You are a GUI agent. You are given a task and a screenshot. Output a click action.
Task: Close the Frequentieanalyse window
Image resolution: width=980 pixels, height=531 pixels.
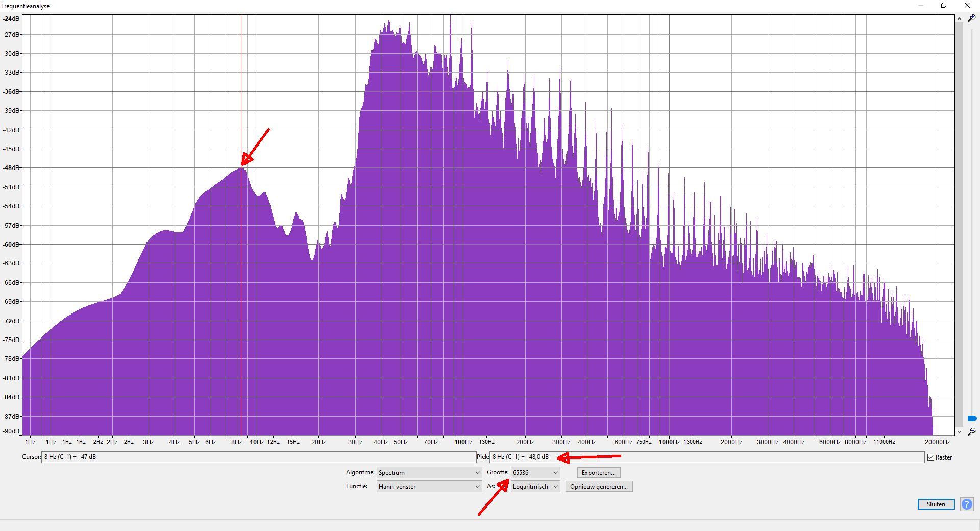click(x=967, y=5)
